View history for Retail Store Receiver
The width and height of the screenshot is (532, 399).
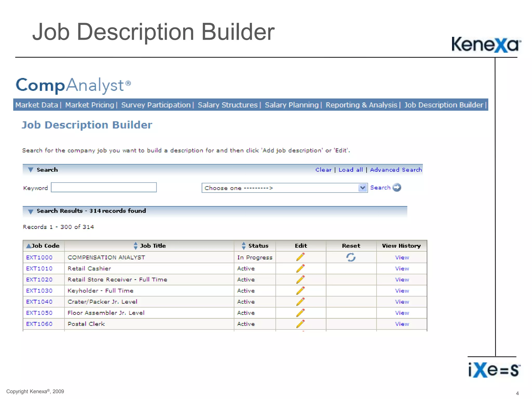point(402,280)
